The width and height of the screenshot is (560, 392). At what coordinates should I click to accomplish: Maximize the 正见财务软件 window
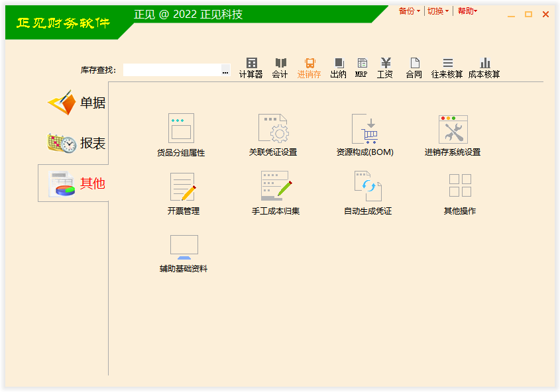529,15
